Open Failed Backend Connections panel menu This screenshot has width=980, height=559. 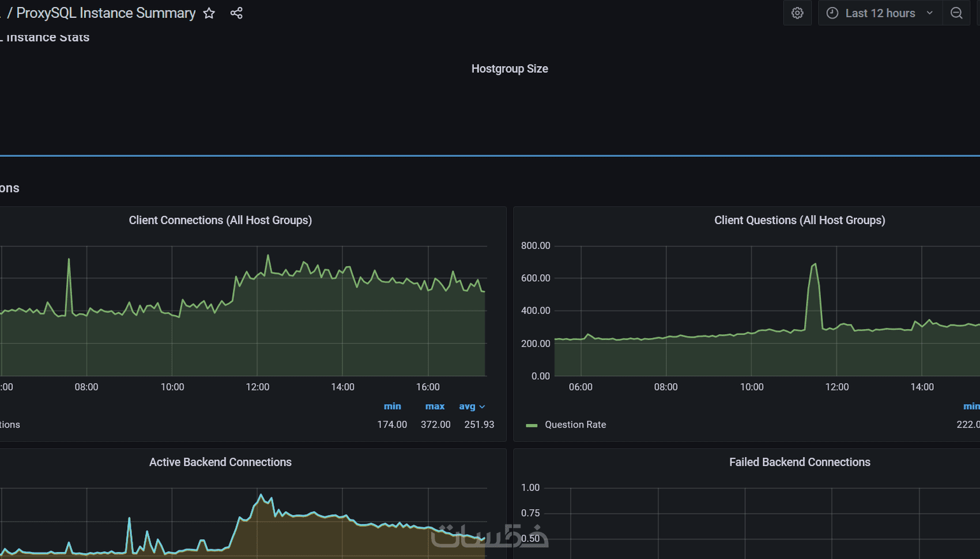tap(800, 462)
